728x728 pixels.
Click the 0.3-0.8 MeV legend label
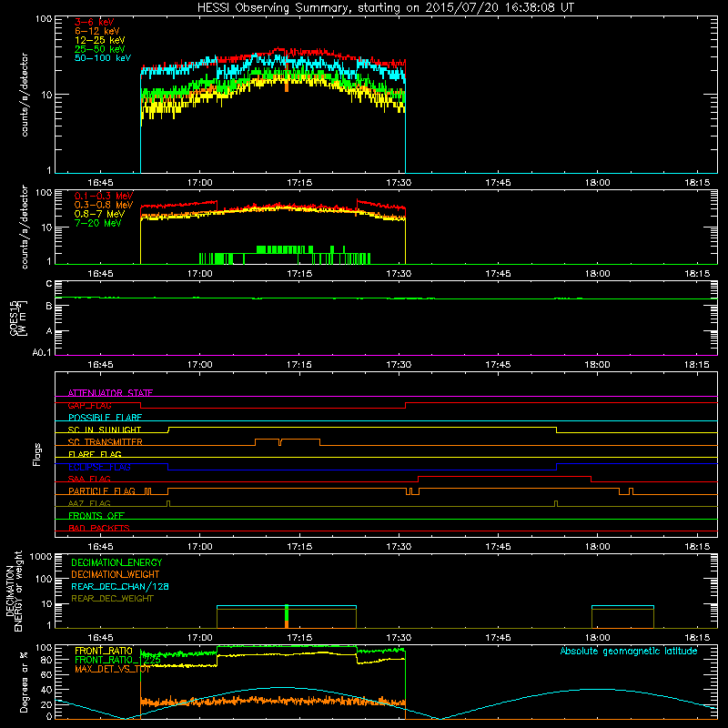tap(104, 205)
